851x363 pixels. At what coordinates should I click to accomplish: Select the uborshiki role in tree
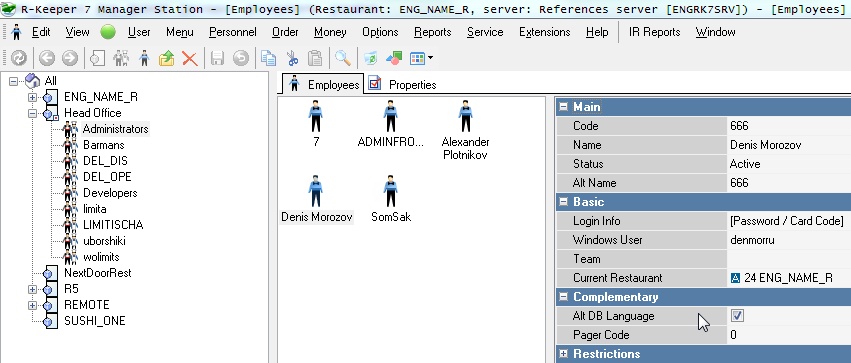coord(104,241)
